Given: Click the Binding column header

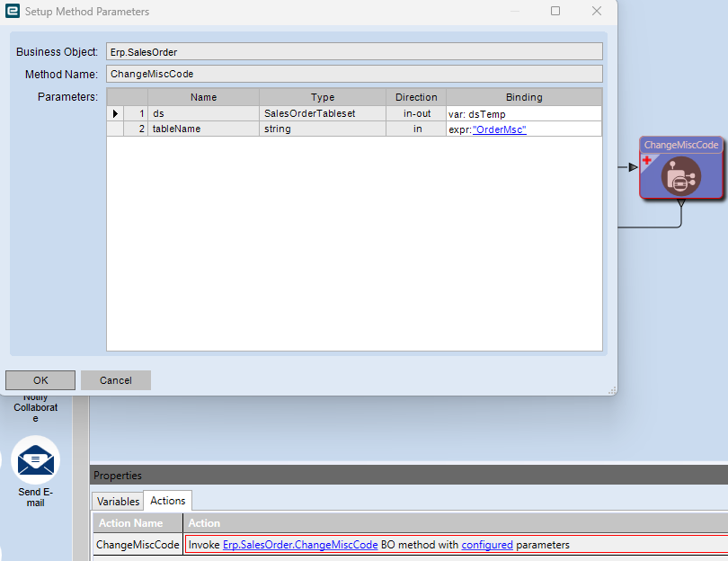Looking at the screenshot, I should click(x=524, y=97).
